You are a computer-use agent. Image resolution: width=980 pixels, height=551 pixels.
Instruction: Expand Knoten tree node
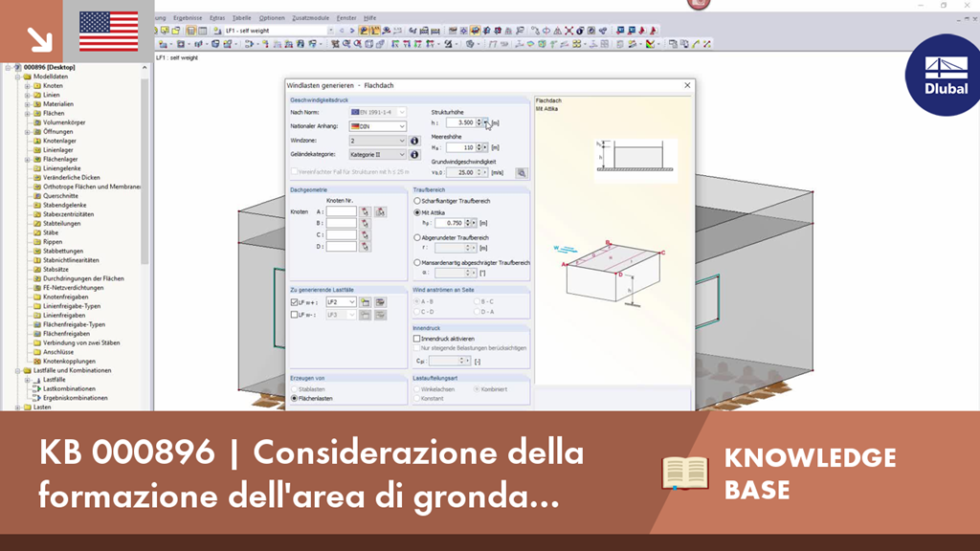(x=28, y=85)
